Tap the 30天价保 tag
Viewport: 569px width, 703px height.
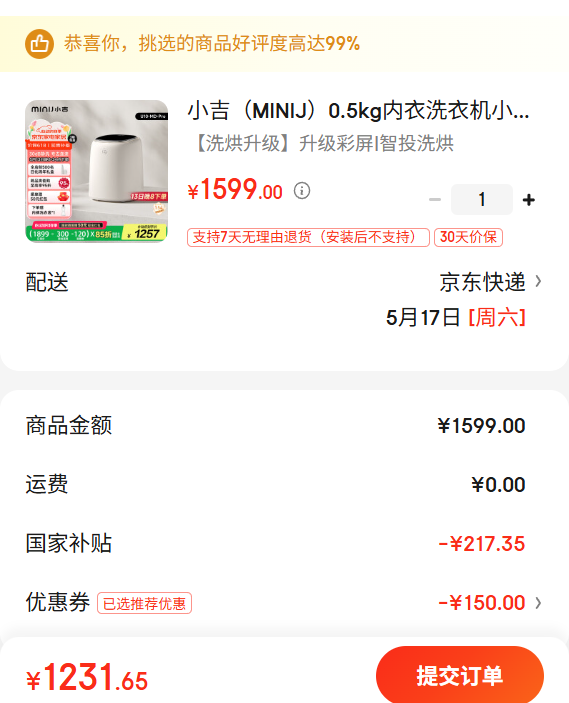click(x=468, y=237)
